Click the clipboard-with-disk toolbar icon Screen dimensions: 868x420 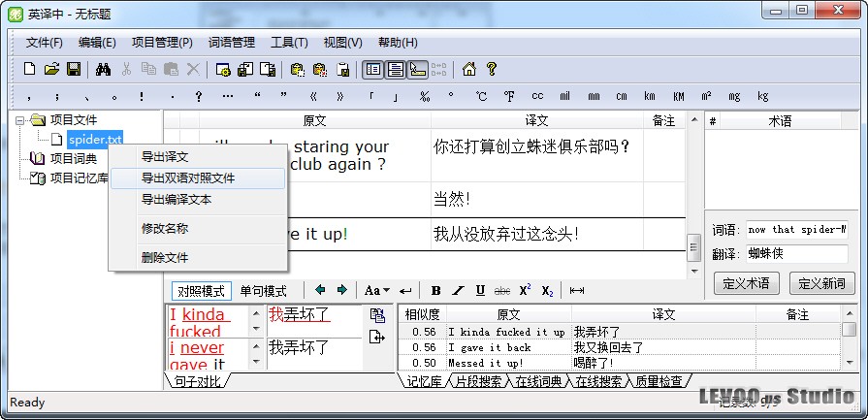click(x=343, y=69)
